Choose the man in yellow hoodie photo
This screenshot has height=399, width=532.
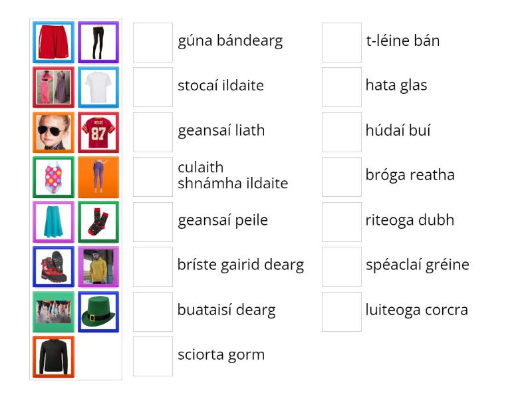click(98, 267)
